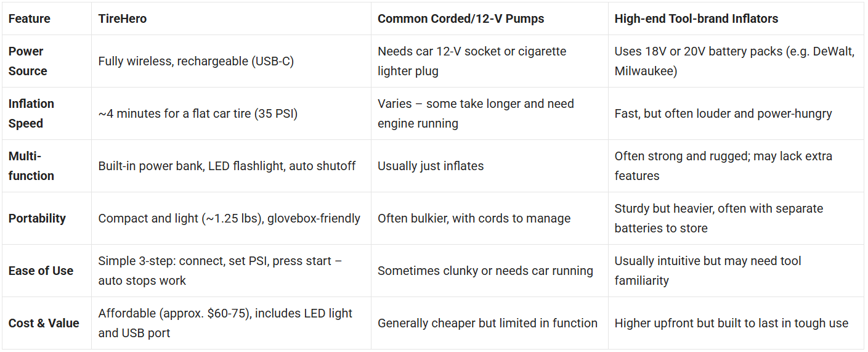
Task: Select the High-end Tool-brand Inflators header
Action: tap(696, 18)
